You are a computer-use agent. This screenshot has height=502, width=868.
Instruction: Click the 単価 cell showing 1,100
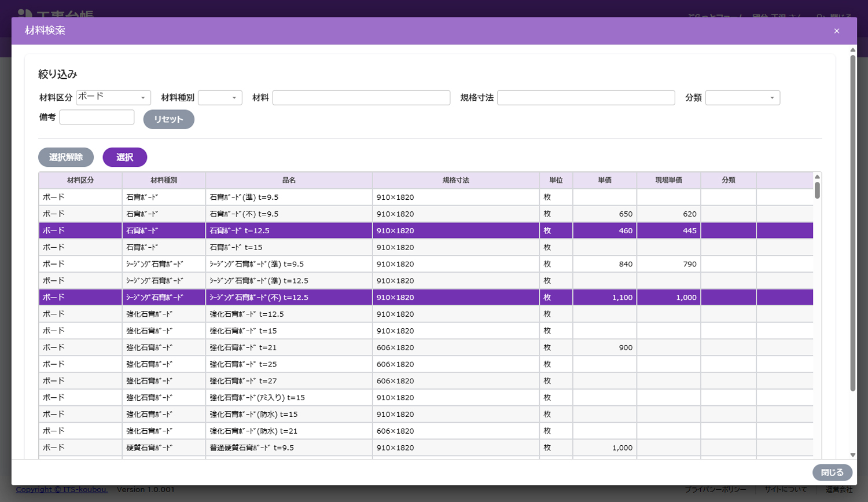tap(605, 297)
